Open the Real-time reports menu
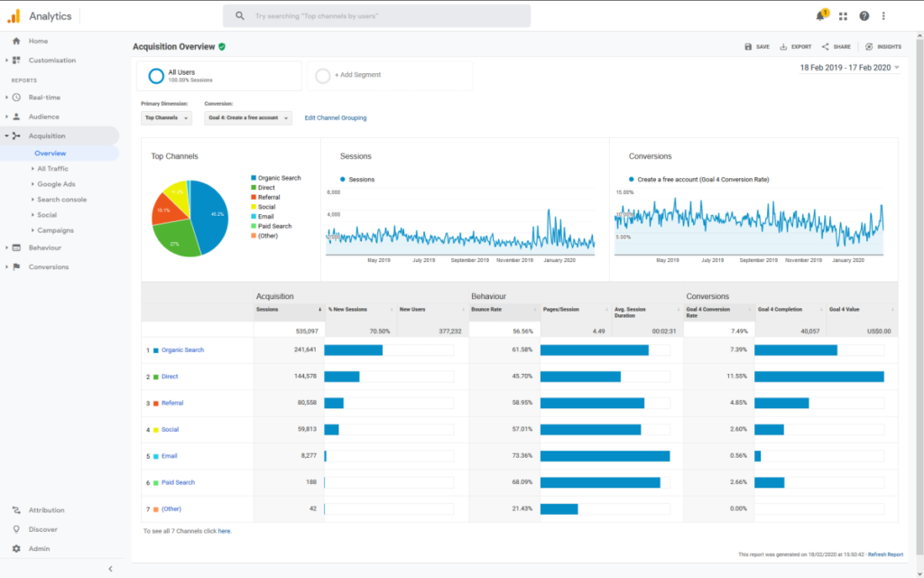 tap(44, 98)
